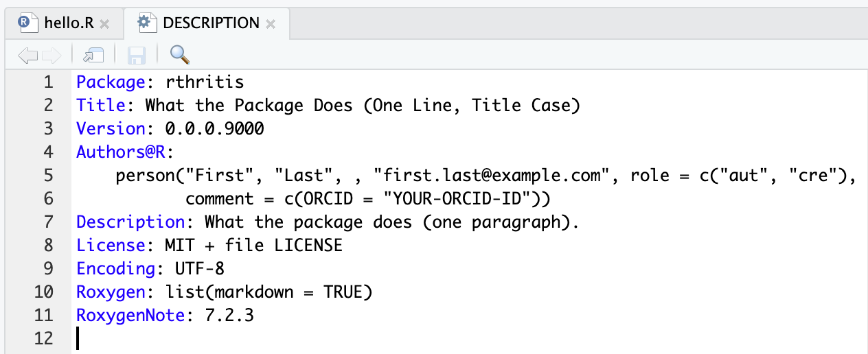
Task: Open Find/Replace with magnifier icon
Action: pos(179,54)
